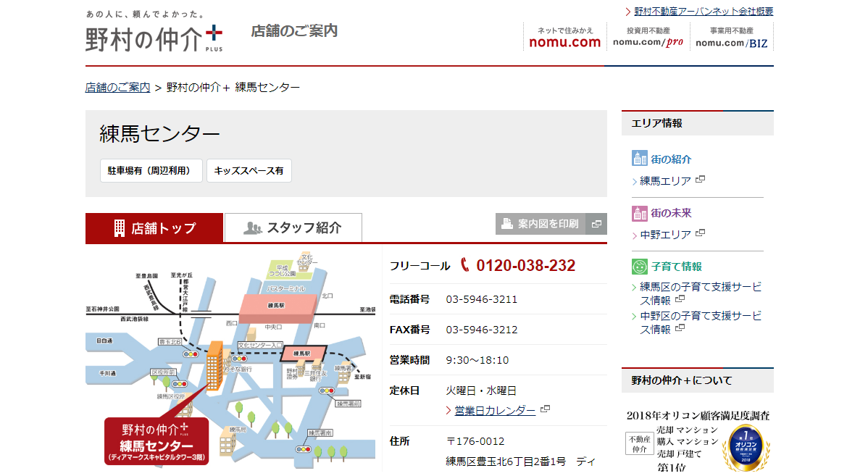Select the phone number 03-5946-3211
The height and width of the screenshot is (476, 868).
(x=482, y=299)
